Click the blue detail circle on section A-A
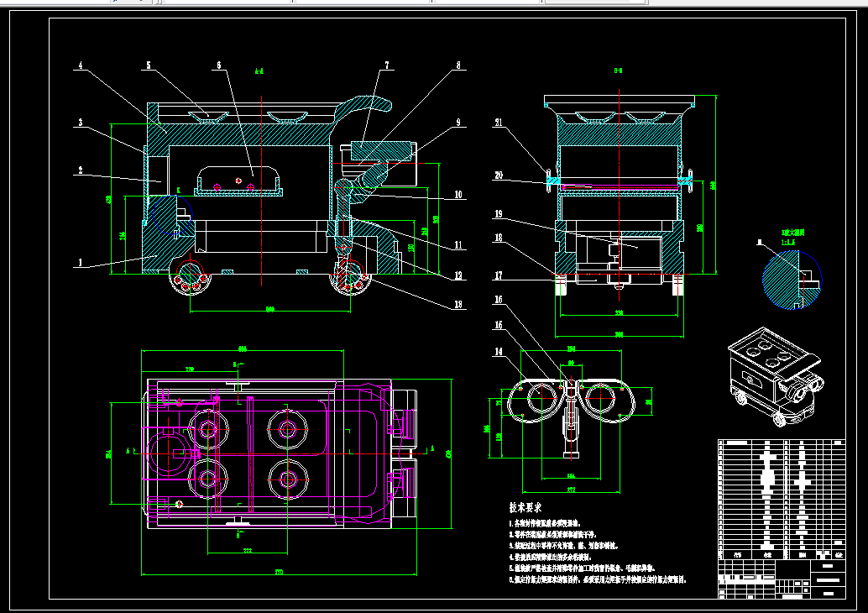The height and width of the screenshot is (613, 868). [x=172, y=215]
